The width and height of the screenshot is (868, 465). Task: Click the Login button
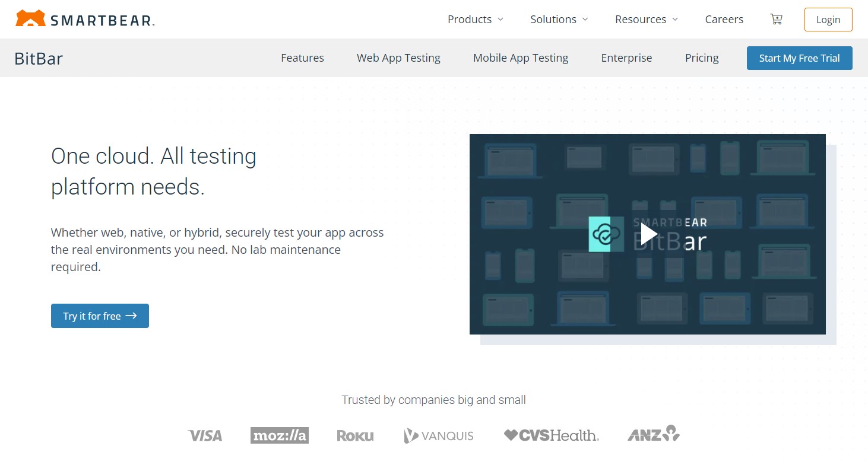(x=828, y=20)
